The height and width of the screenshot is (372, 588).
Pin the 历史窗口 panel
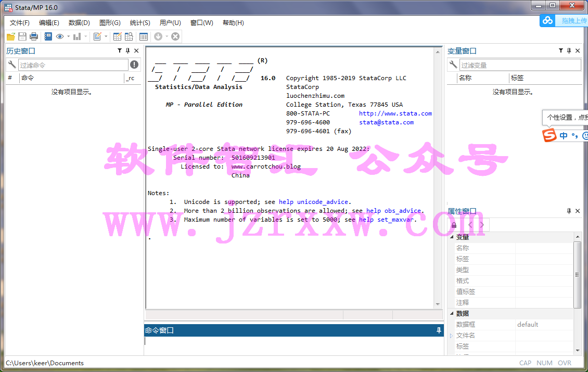(x=127, y=50)
